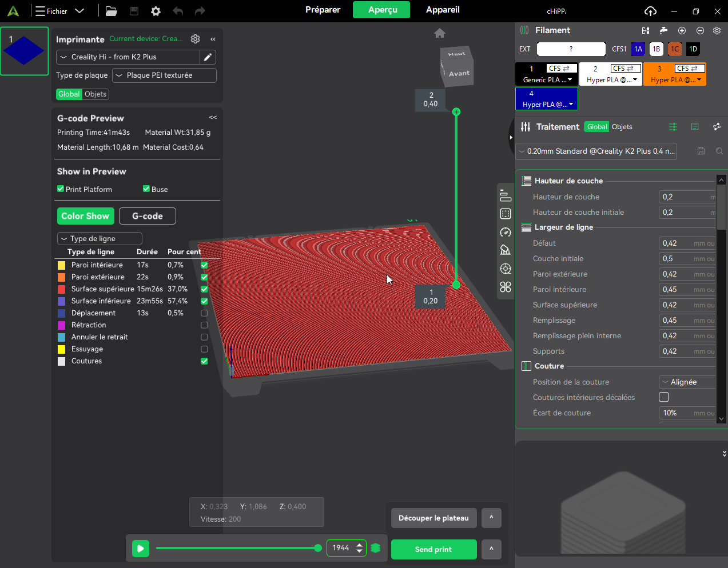Viewport: 728px width, 568px height.
Task: Click the G-code button
Action: (148, 216)
